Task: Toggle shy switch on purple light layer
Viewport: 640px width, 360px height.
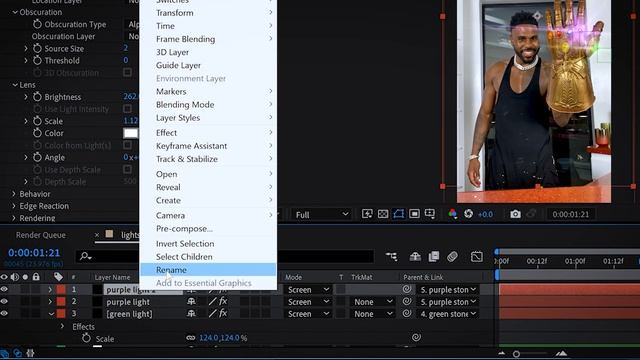Action: click(x=191, y=302)
